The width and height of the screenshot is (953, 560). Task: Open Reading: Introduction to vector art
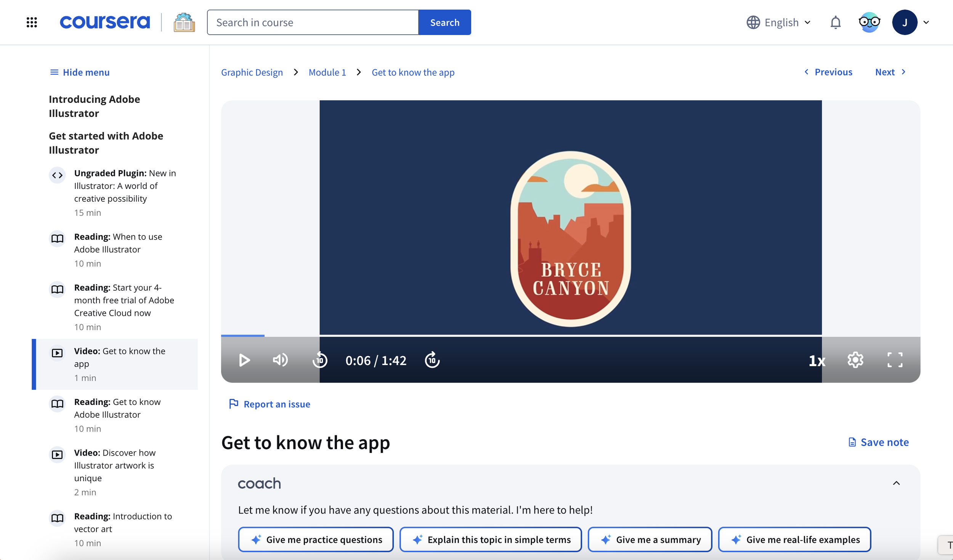(x=114, y=529)
